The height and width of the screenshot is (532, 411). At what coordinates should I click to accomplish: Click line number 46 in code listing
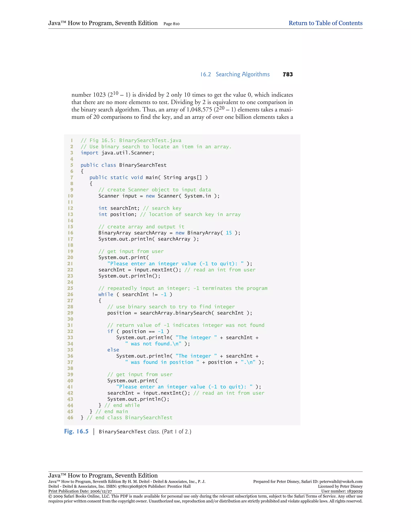coord(70,418)
